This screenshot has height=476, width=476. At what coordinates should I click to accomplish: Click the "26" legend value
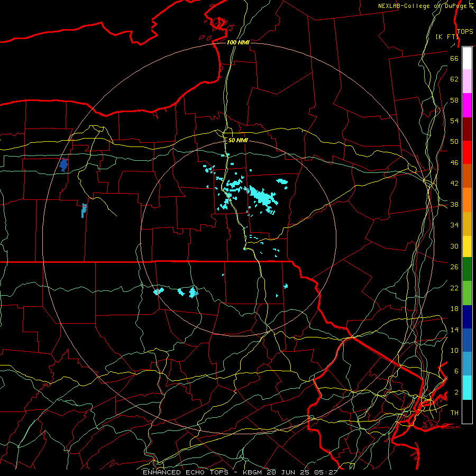click(x=454, y=267)
